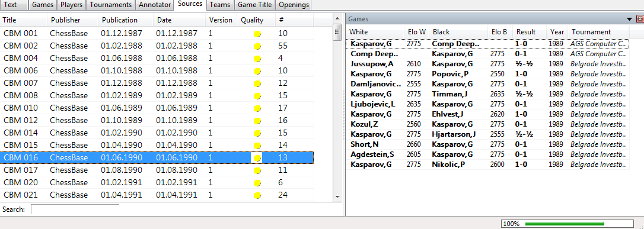The height and width of the screenshot is (229, 644).
Task: Select the Kasparov,G vs Timman,J game
Action: (x=487, y=94)
